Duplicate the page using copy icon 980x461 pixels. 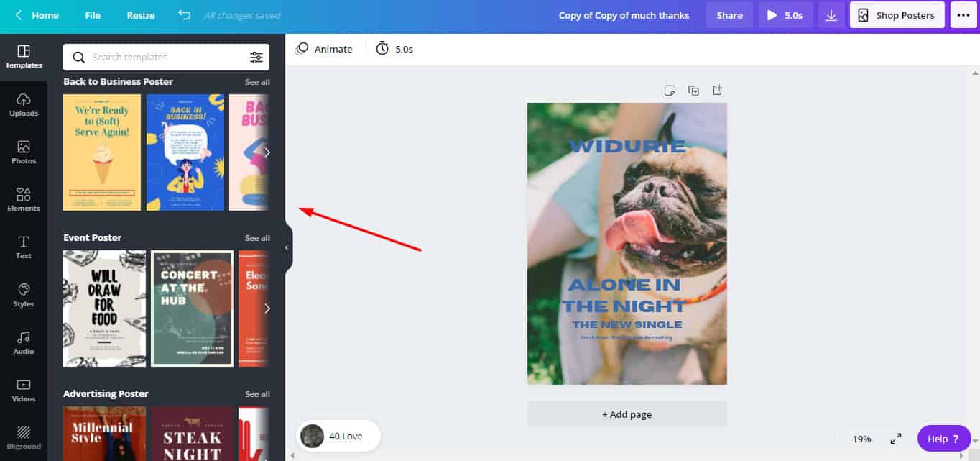tap(693, 91)
